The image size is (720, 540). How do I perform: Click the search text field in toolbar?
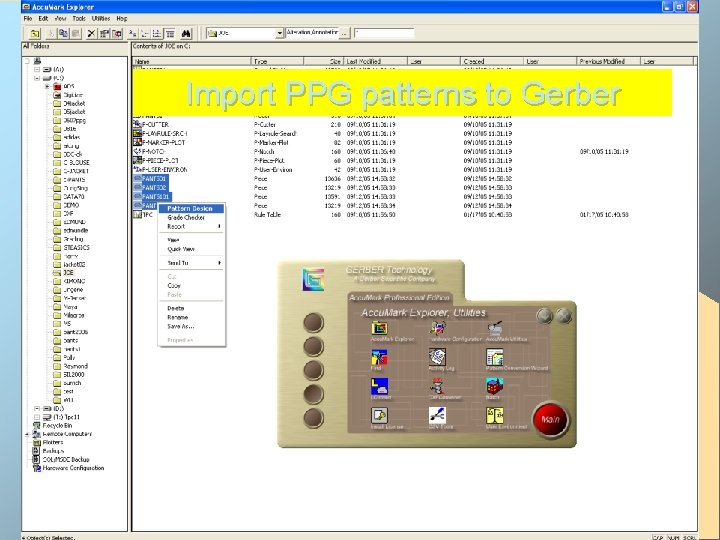384,33
